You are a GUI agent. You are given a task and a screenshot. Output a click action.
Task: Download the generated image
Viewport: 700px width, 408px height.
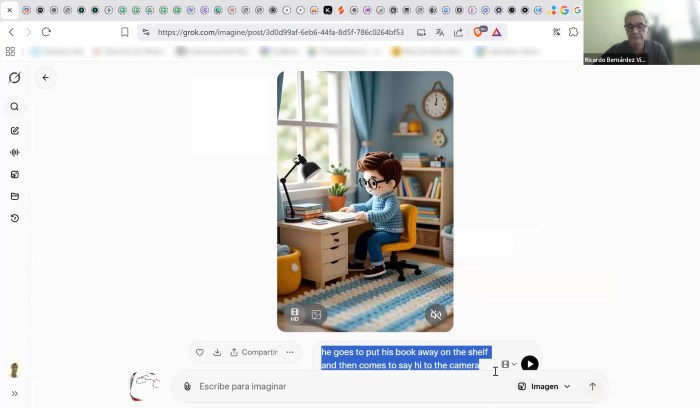pos(217,352)
